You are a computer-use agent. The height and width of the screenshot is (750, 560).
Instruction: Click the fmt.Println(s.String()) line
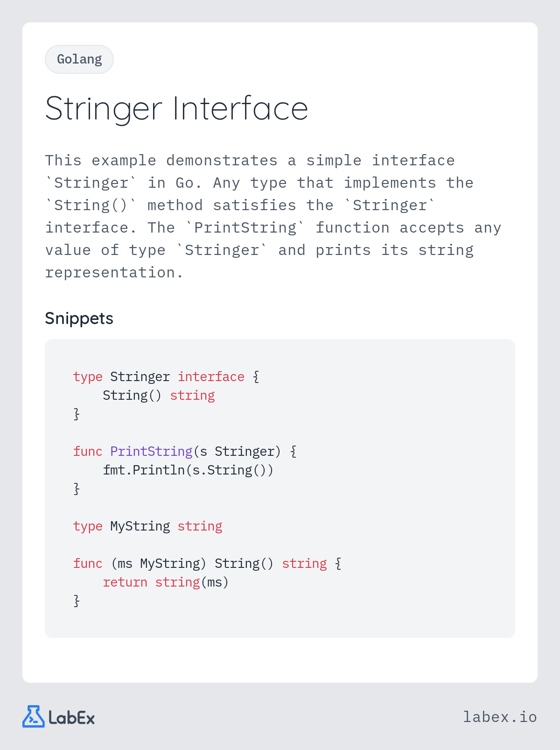[188, 470]
